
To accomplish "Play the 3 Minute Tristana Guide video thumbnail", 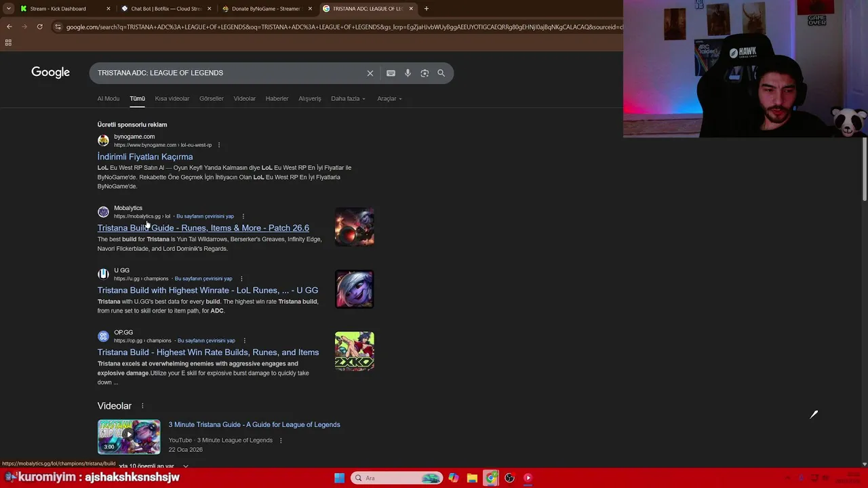I will pos(129,437).
